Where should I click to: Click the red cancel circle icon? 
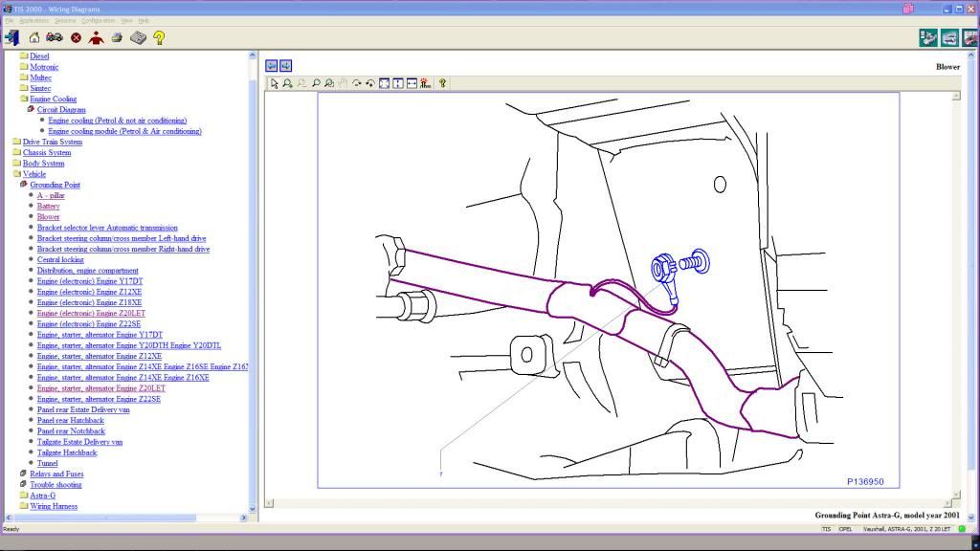[x=76, y=37]
